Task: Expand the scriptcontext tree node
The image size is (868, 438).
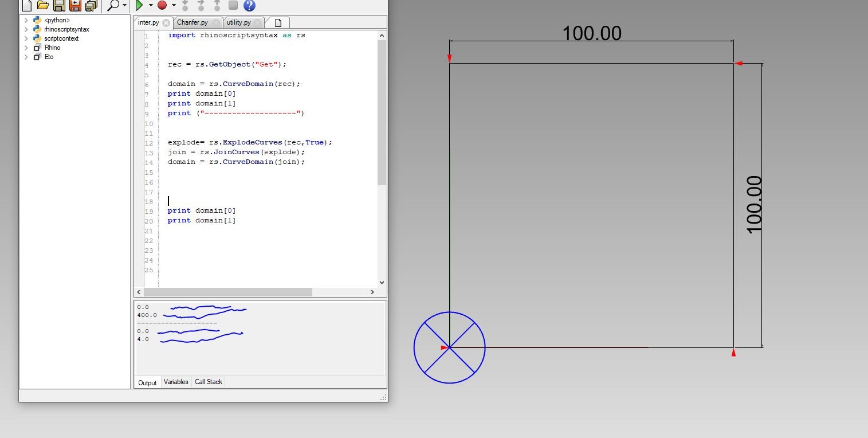Action: tap(26, 38)
